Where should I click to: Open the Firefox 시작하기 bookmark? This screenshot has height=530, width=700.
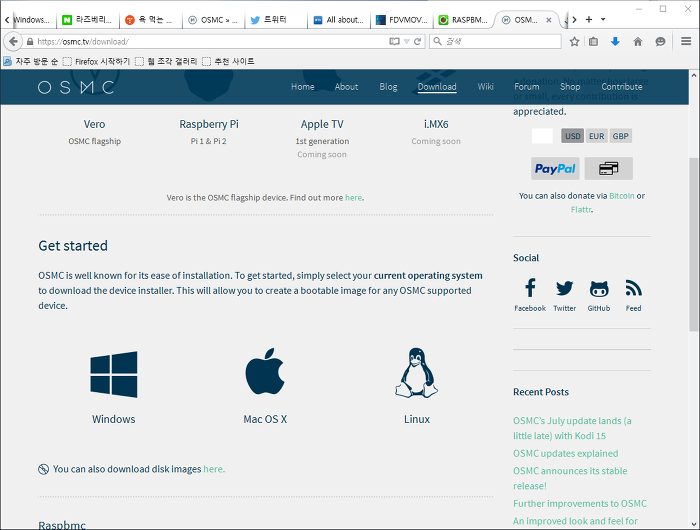tap(96, 61)
